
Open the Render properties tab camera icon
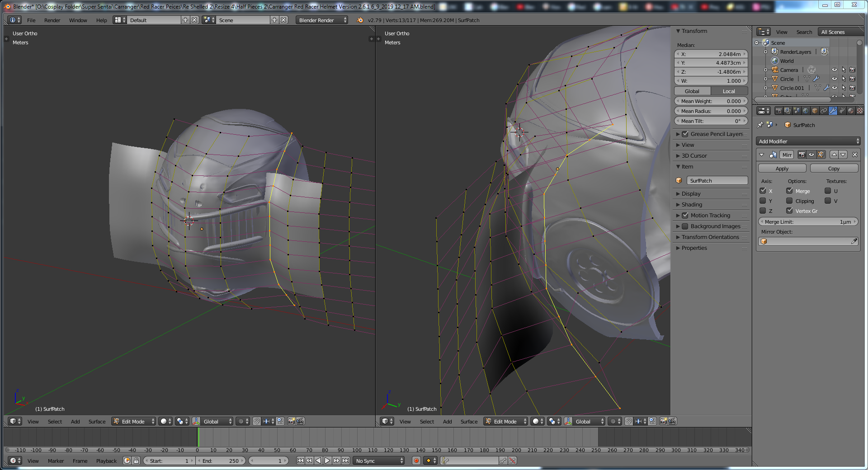(x=778, y=111)
